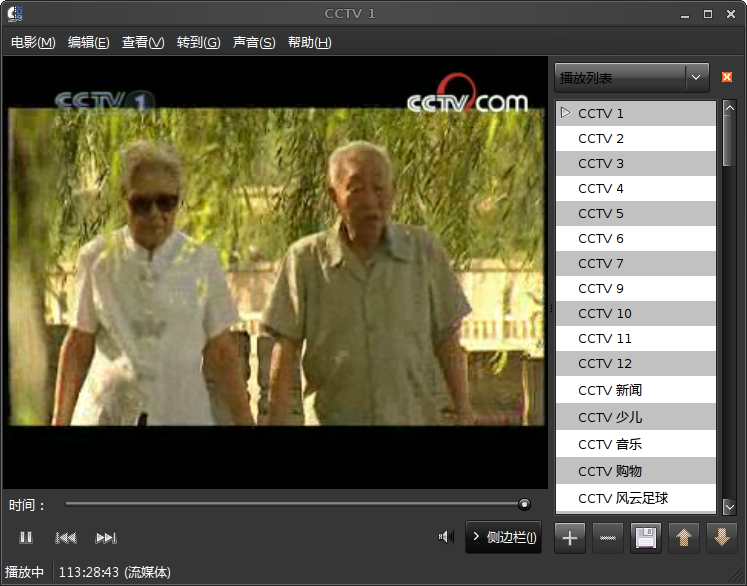747x586 pixels.
Task: Select CCTV 购物 in the playlist
Action: [636, 471]
